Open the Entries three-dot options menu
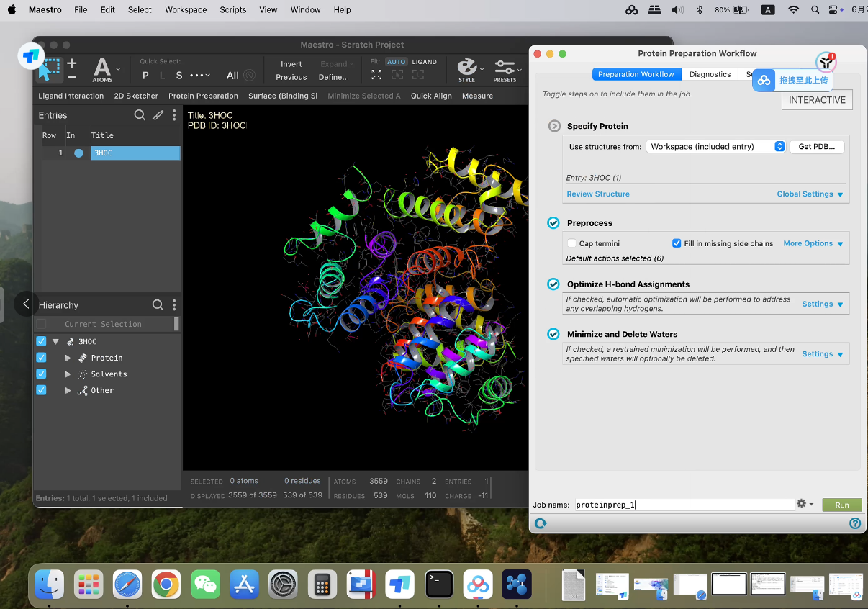This screenshot has width=868, height=609. (174, 115)
